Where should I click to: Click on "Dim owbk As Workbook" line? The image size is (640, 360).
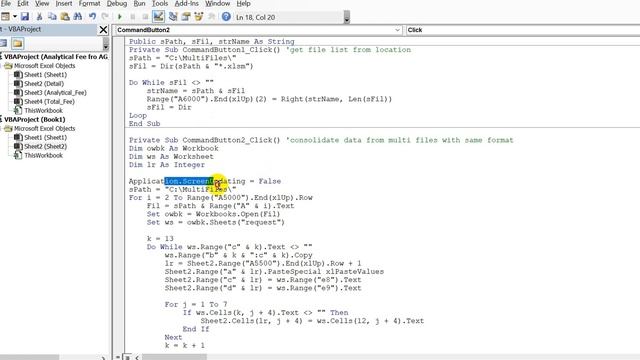(x=173, y=149)
